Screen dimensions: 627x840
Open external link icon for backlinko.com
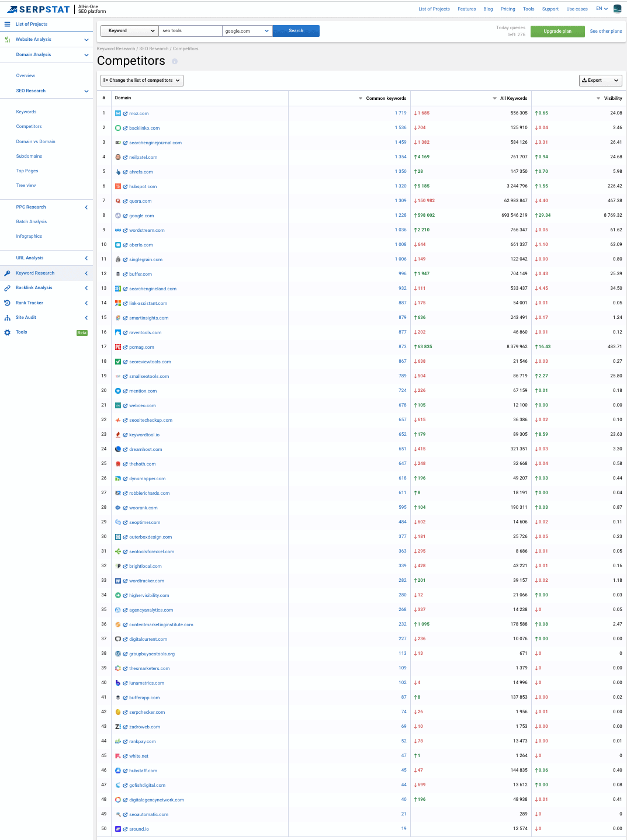(x=125, y=128)
